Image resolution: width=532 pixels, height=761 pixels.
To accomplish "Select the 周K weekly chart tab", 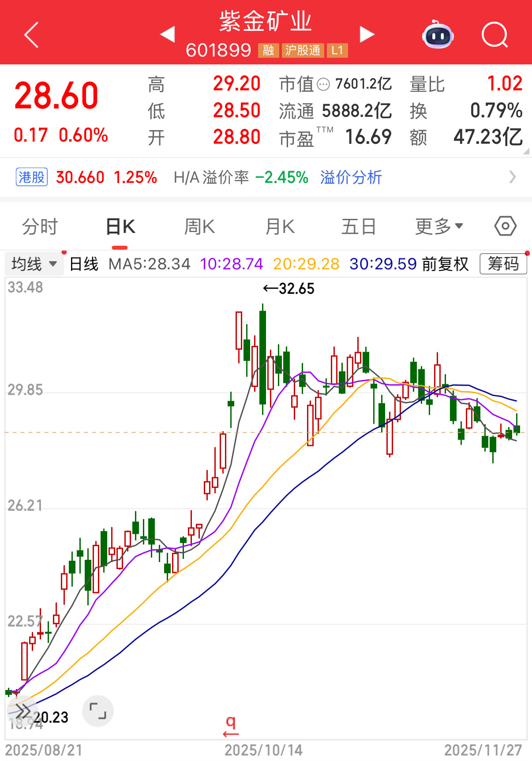I will (x=199, y=227).
